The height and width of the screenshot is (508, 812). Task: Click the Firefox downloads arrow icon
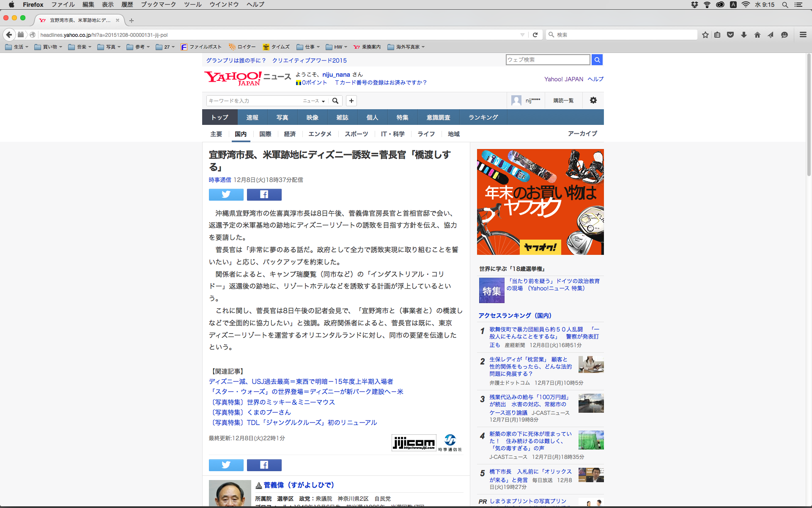pos(744,35)
